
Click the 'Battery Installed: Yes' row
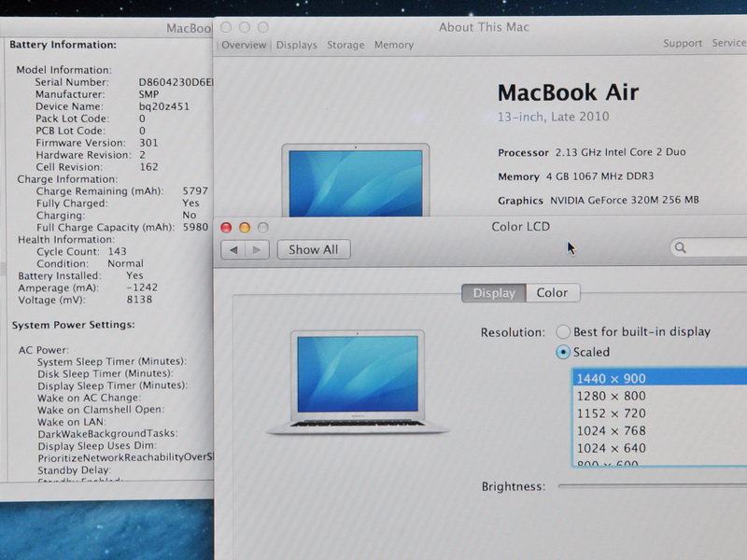(80, 275)
